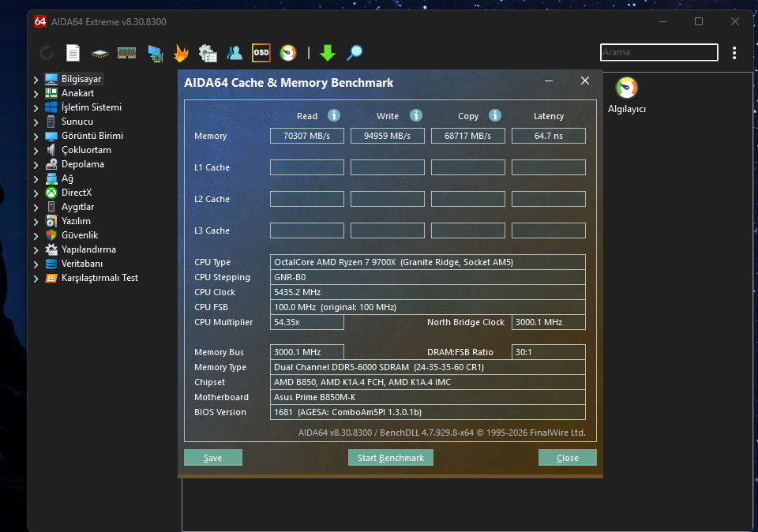Viewport: 758px width, 532px height.
Task: Toggle the OSD panel icon
Action: pyautogui.click(x=261, y=53)
